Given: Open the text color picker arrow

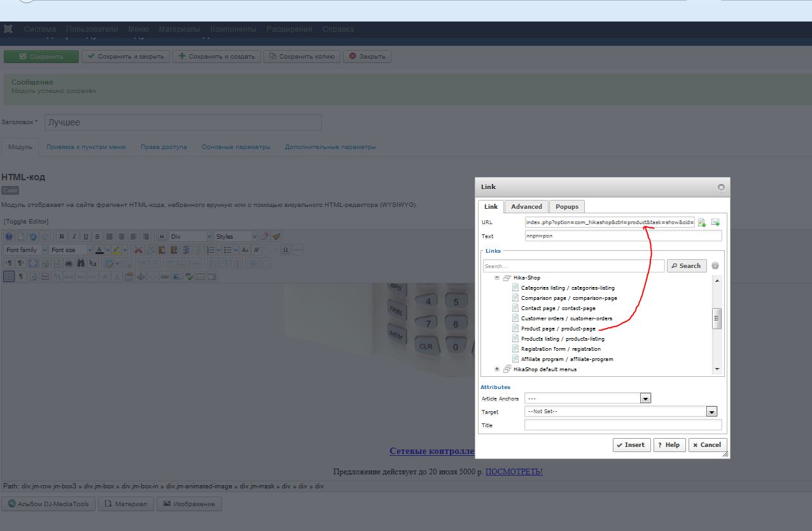Looking at the screenshot, I should click(108, 250).
